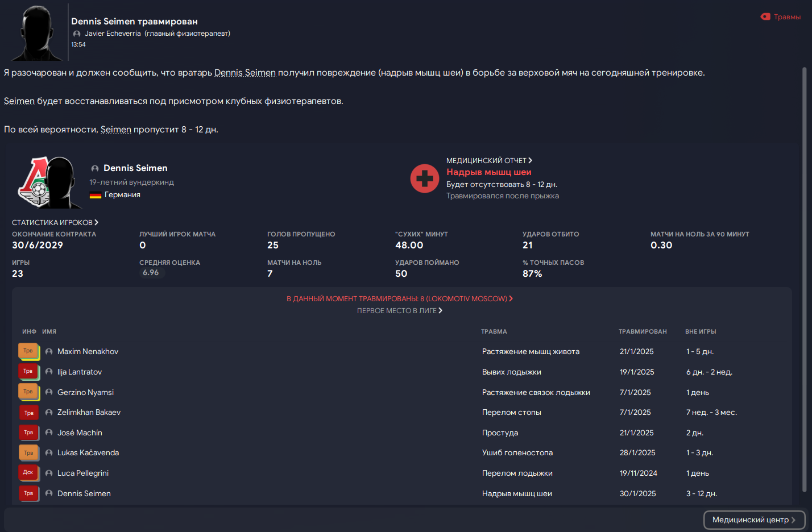
Task: Expand Статистика игроков section
Action: [x=55, y=222]
